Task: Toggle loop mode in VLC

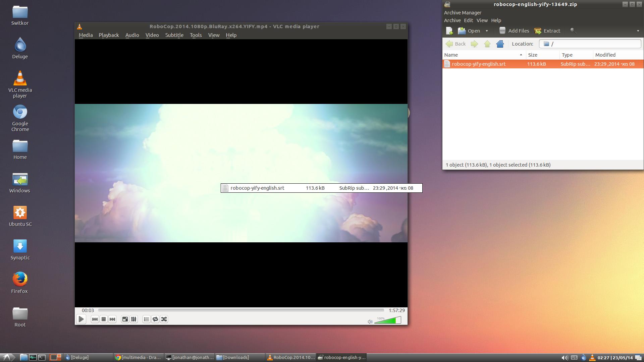Action: 155,319
